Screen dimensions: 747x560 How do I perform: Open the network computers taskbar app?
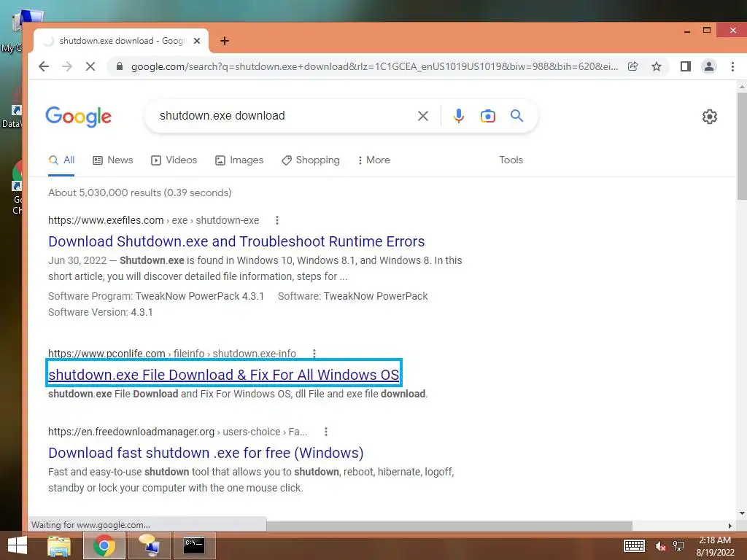(149, 545)
